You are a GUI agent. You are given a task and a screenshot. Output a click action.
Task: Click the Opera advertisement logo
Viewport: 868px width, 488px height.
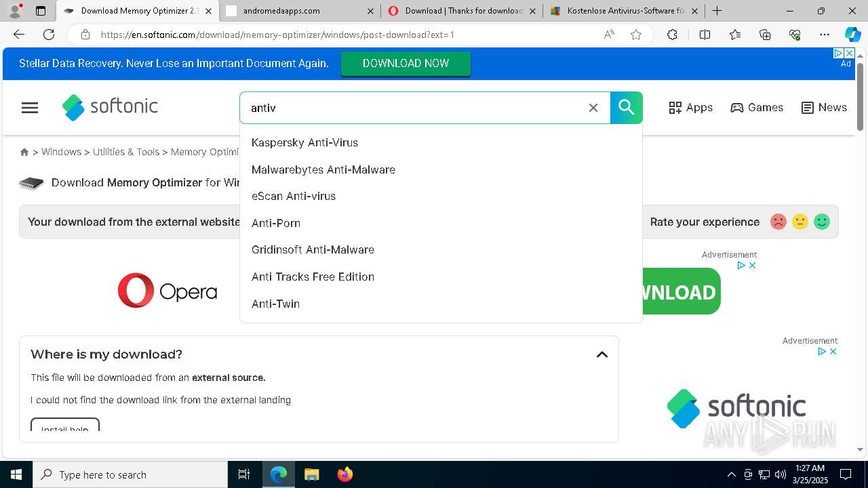tap(167, 291)
